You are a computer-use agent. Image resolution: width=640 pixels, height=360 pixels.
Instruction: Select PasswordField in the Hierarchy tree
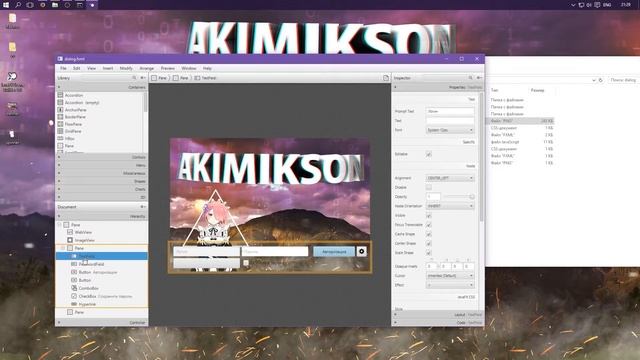(x=91, y=264)
